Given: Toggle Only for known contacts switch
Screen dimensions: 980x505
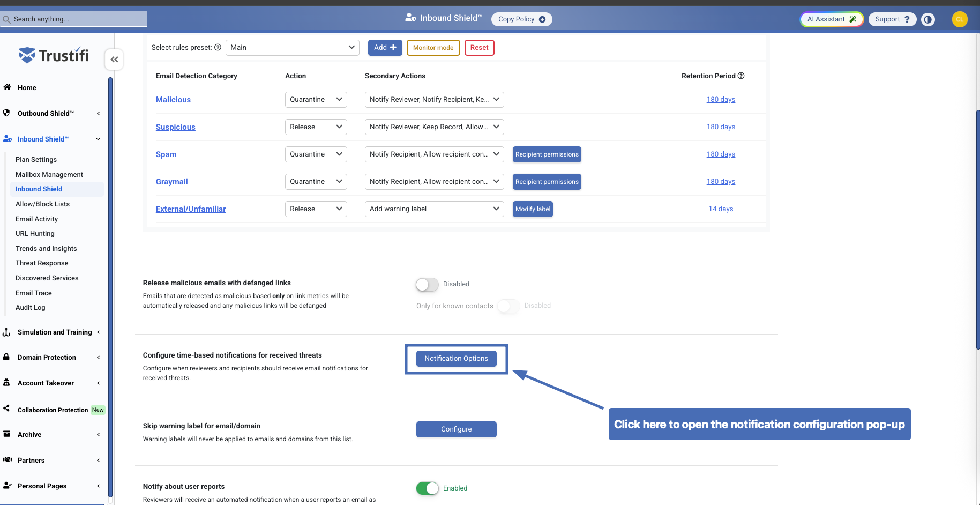Looking at the screenshot, I should (x=508, y=306).
